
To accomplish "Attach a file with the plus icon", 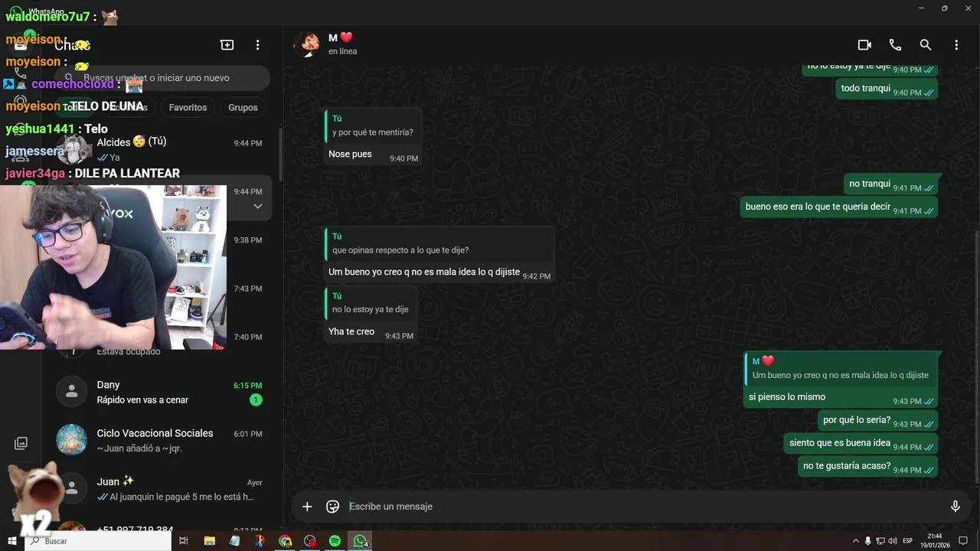I will click(x=307, y=507).
